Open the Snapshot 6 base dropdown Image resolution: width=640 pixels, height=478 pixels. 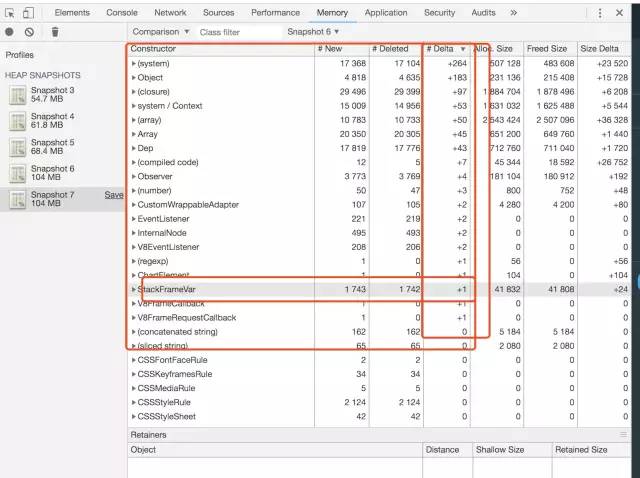[x=313, y=32]
